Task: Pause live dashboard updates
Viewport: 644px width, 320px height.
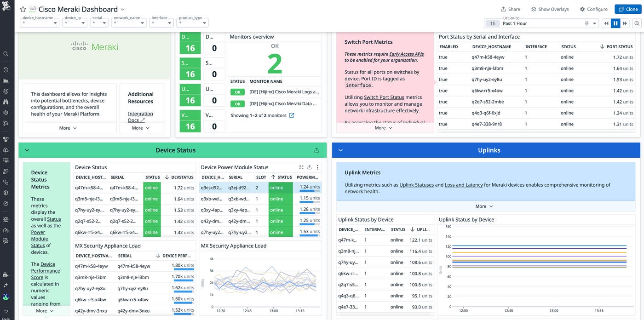Action: (x=615, y=23)
